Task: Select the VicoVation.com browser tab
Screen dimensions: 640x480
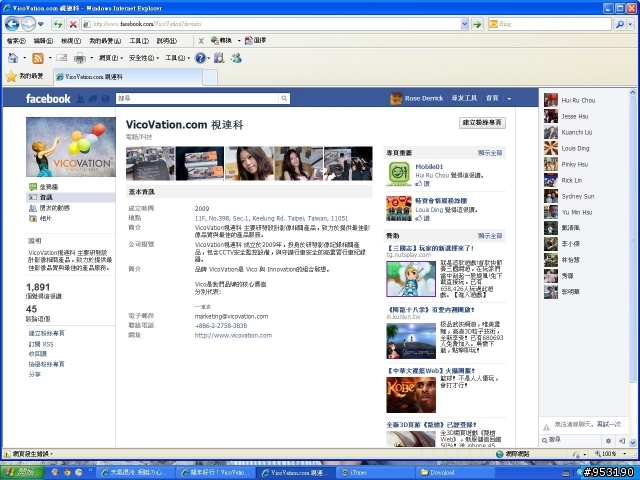Action: (x=127, y=77)
